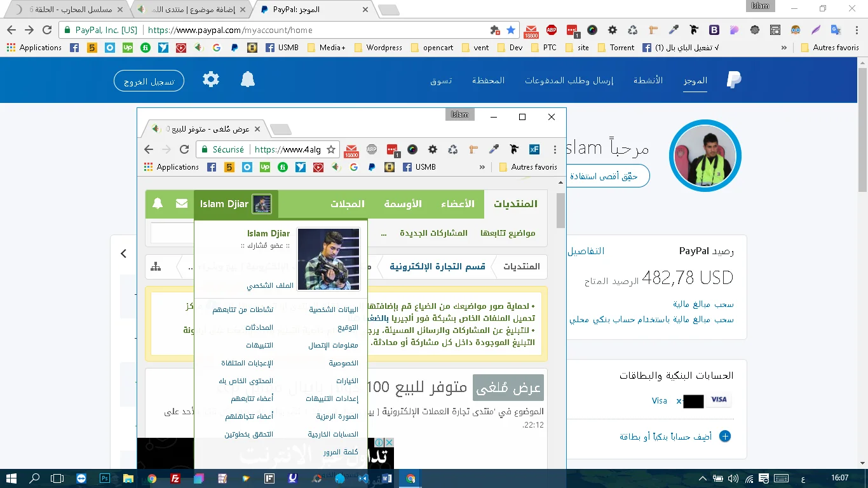Open المحادثات conversations menu item
868x488 pixels.
click(x=259, y=328)
